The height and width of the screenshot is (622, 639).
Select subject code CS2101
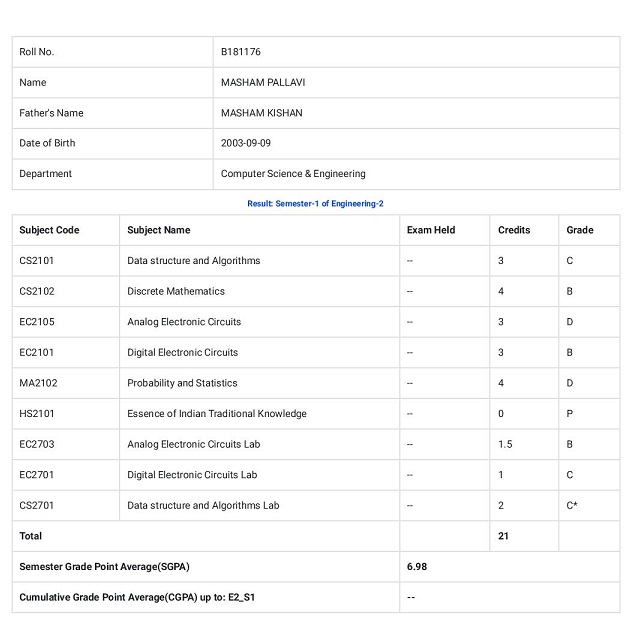pyautogui.click(x=37, y=260)
